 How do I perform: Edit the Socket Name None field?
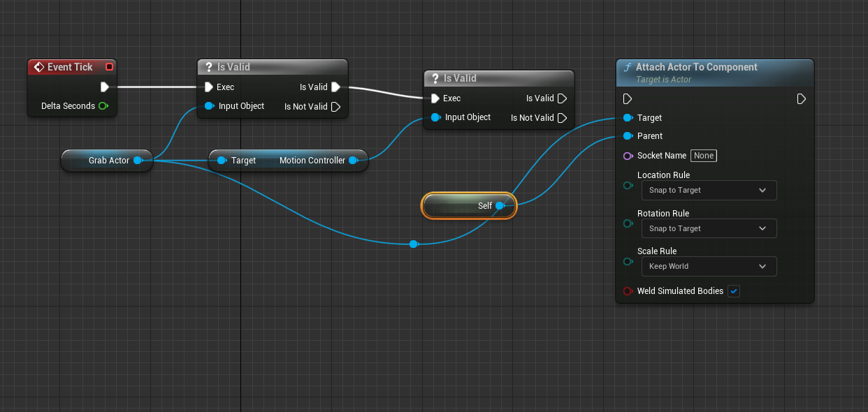(x=704, y=156)
